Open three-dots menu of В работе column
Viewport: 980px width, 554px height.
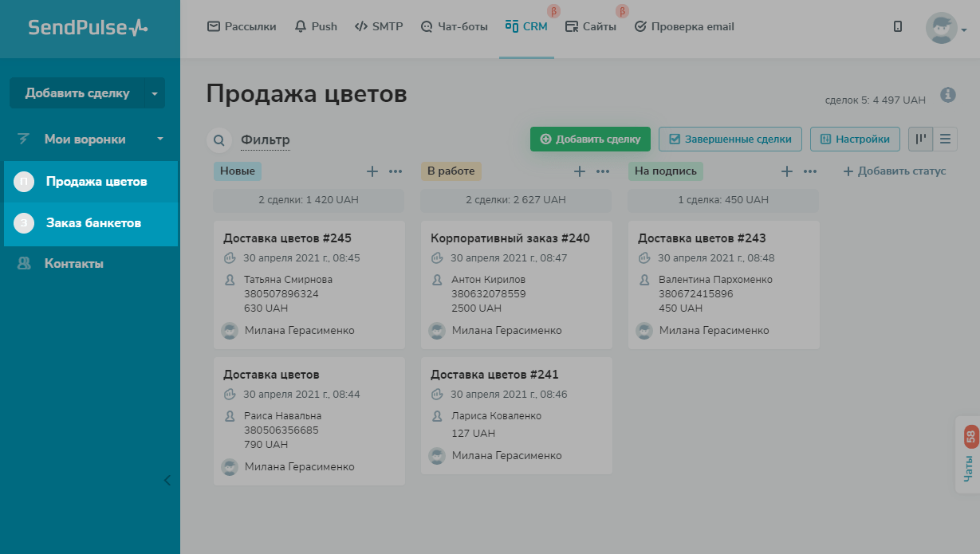(603, 171)
